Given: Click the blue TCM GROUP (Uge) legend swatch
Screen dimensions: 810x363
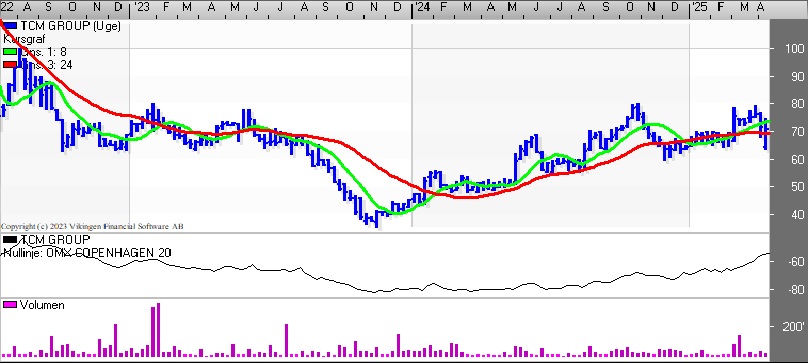Looking at the screenshot, I should click(10, 26).
